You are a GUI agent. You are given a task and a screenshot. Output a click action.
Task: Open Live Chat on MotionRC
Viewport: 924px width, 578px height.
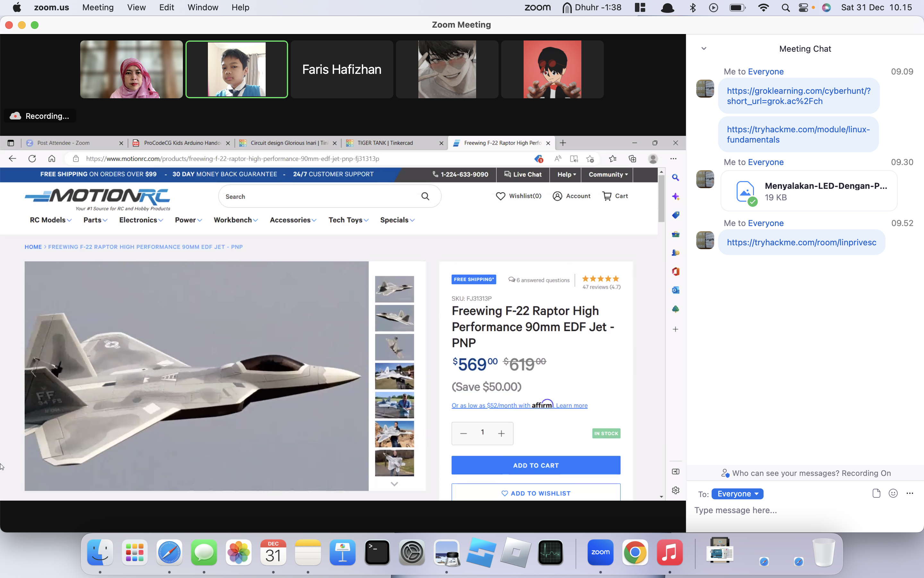coord(523,174)
